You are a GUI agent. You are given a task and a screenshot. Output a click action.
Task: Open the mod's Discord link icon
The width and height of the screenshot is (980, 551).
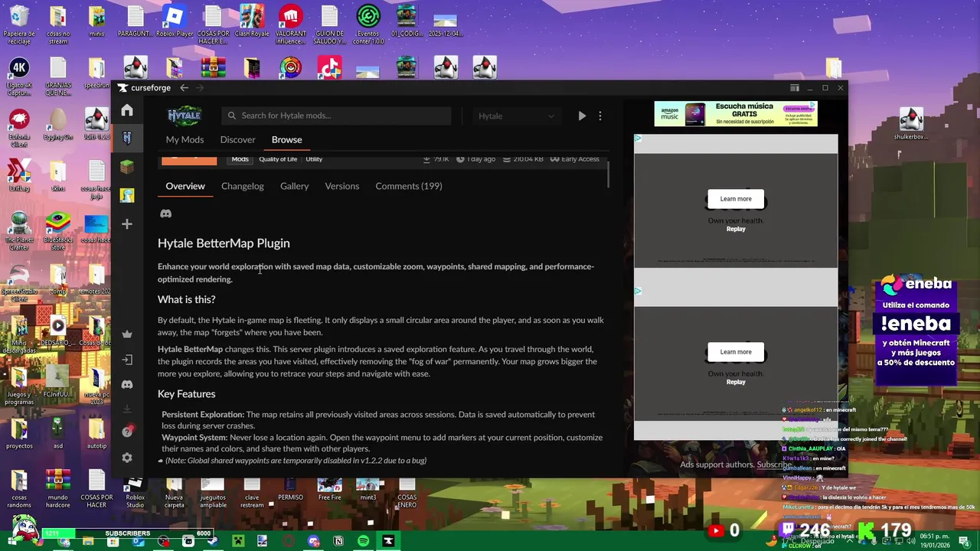click(165, 214)
